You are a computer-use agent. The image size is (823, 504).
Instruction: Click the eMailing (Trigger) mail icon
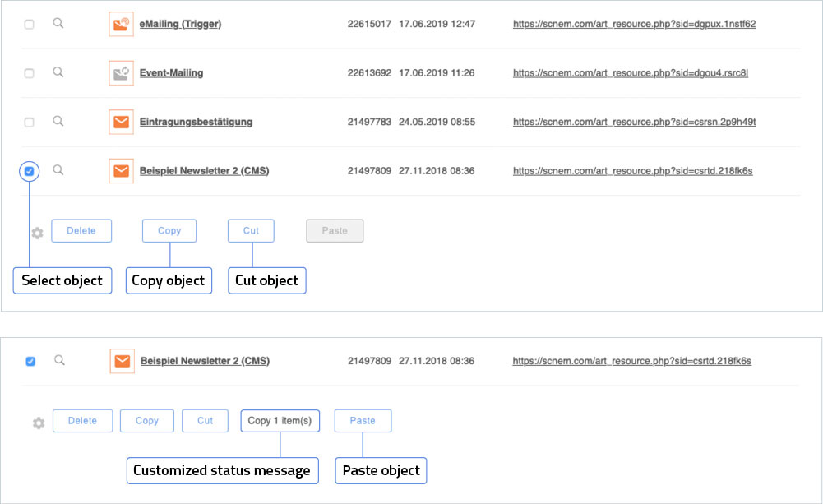[121, 24]
